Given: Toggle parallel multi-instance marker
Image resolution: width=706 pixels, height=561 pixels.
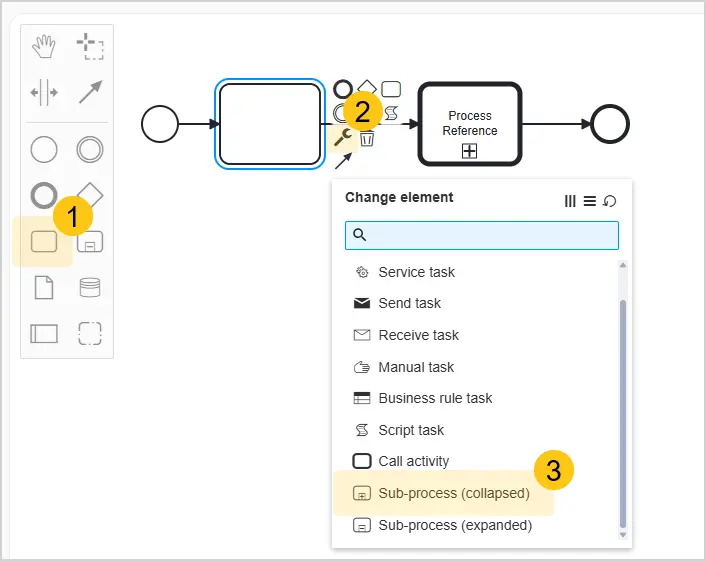Looking at the screenshot, I should click(570, 201).
